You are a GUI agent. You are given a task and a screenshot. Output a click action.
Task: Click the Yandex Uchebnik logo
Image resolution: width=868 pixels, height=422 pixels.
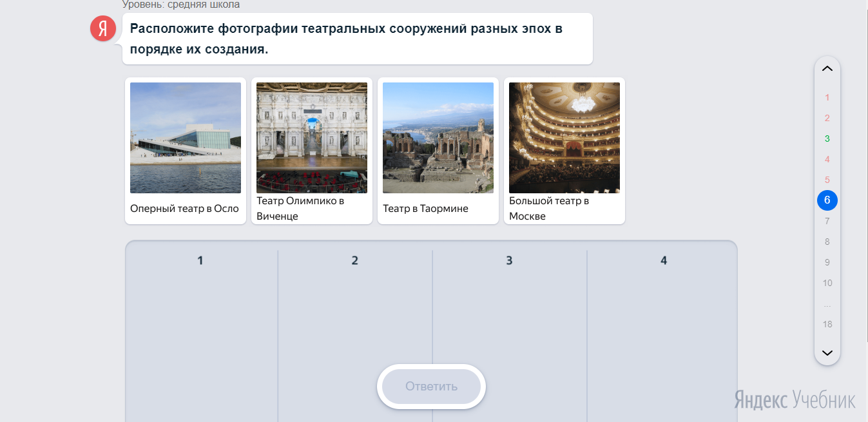(x=795, y=399)
